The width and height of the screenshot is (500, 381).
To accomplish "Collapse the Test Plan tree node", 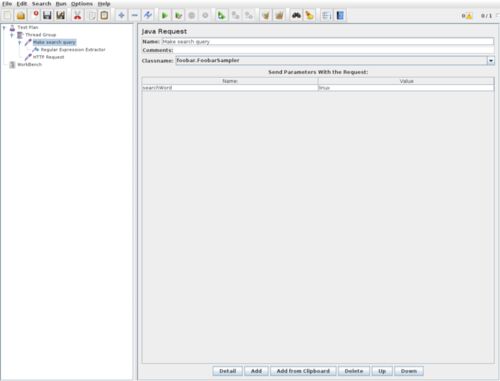I will pos(4,27).
